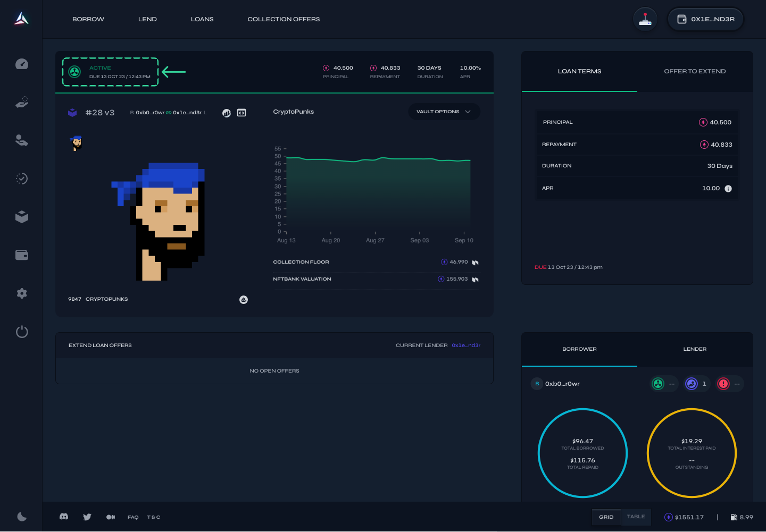Open current lender link 0x1e...nd3r
Viewport: 766px width, 532px height.
(466, 345)
